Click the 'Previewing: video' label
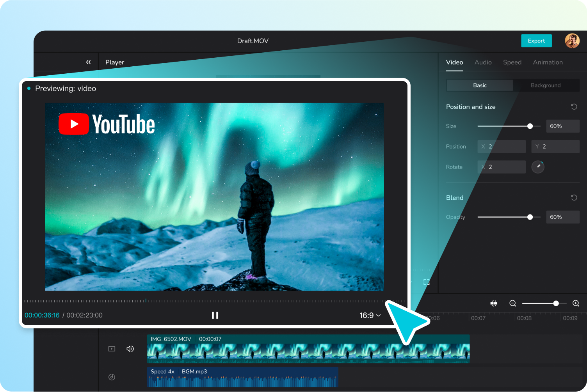Image resolution: width=587 pixels, height=392 pixels. tap(66, 89)
